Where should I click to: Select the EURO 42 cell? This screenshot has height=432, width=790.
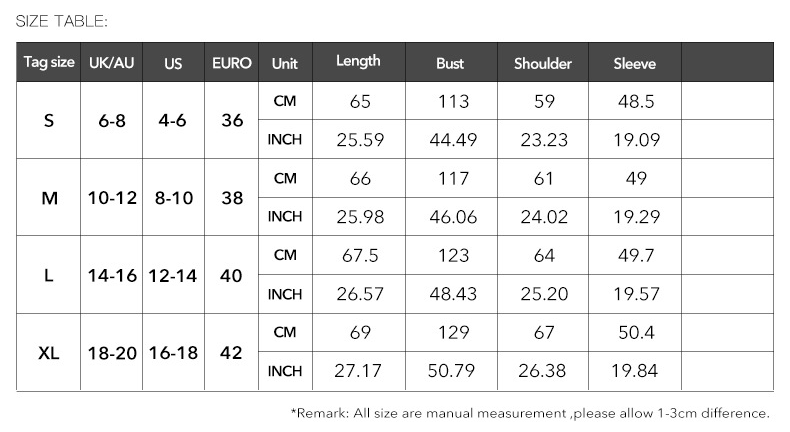click(232, 352)
